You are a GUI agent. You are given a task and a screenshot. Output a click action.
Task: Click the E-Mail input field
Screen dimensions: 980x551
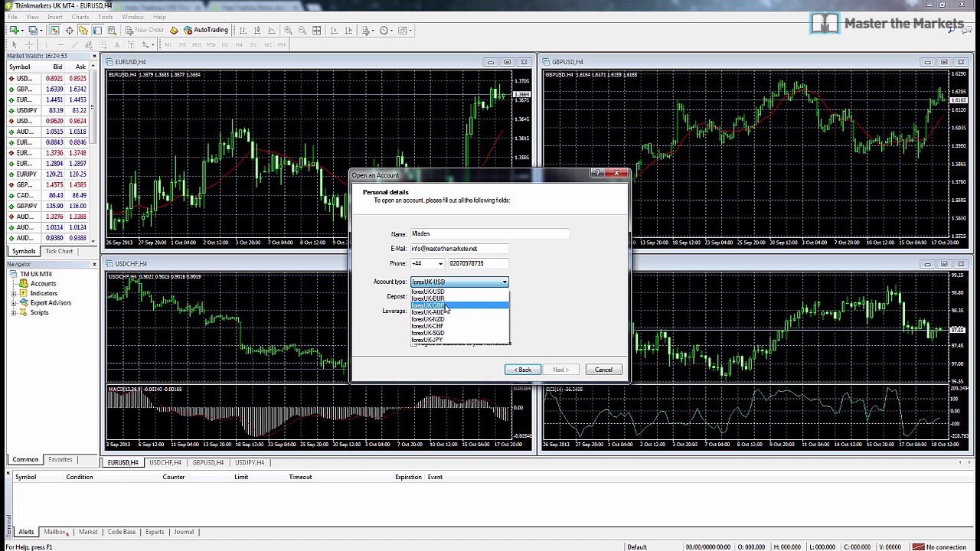459,249
